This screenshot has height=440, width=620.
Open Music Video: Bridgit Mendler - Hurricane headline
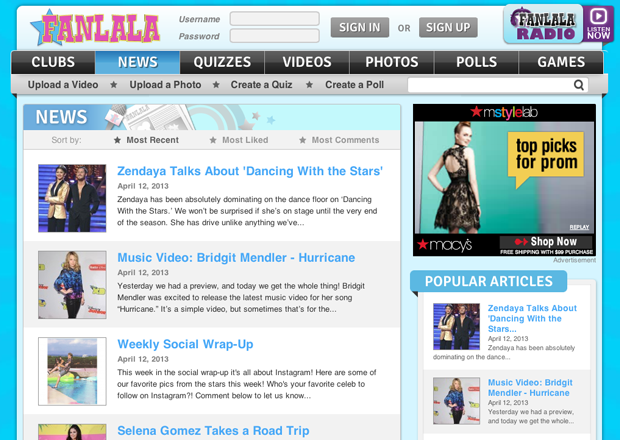[x=236, y=258]
